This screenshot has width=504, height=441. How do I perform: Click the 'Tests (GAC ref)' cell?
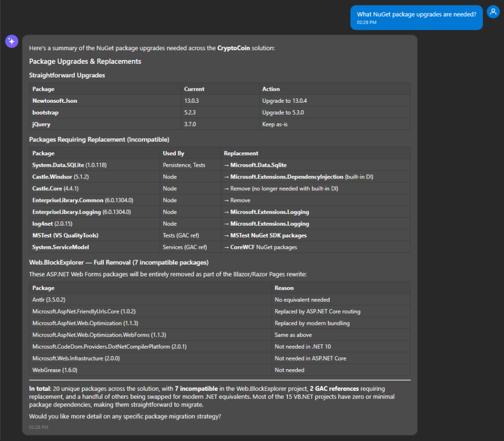pos(190,235)
